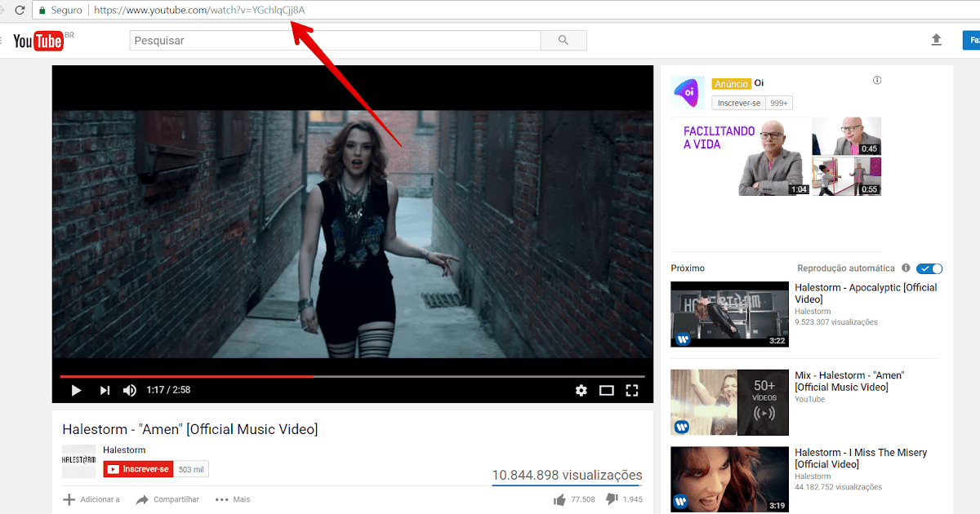Viewport: 980px width, 514px height.
Task: Skip to next video in player
Action: (105, 390)
